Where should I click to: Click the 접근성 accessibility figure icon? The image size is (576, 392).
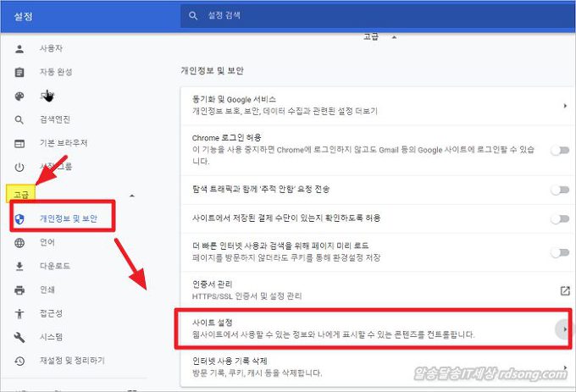pos(19,313)
